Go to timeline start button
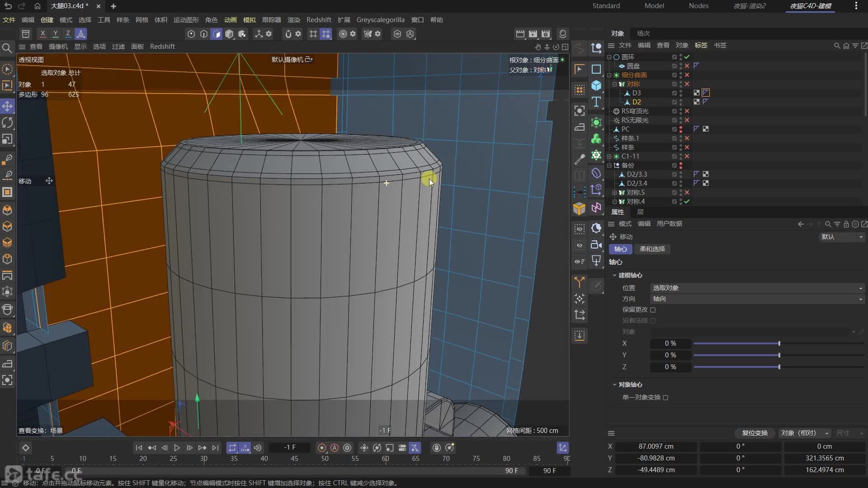868x488 pixels. [139, 448]
